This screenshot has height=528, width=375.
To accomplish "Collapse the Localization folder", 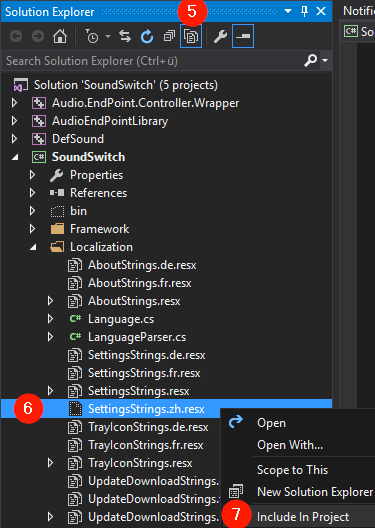I will click(33, 248).
